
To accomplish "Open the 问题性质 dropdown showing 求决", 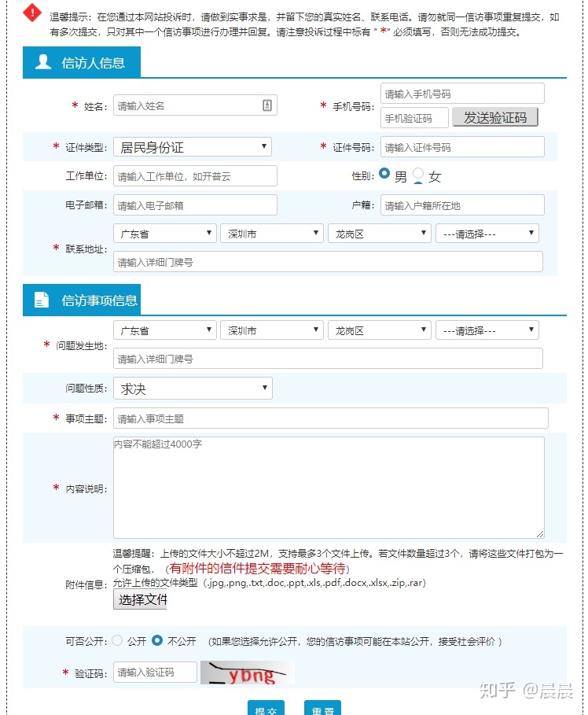I will coord(193,388).
